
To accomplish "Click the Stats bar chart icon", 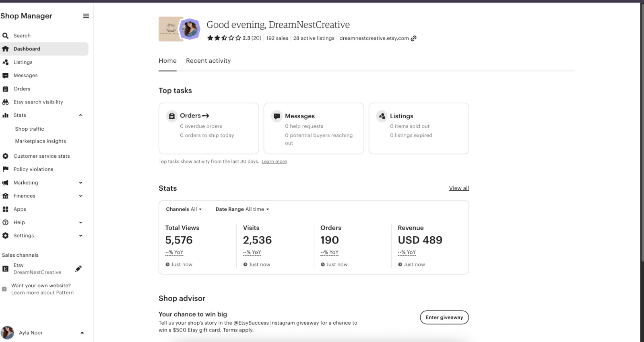I will (5, 115).
